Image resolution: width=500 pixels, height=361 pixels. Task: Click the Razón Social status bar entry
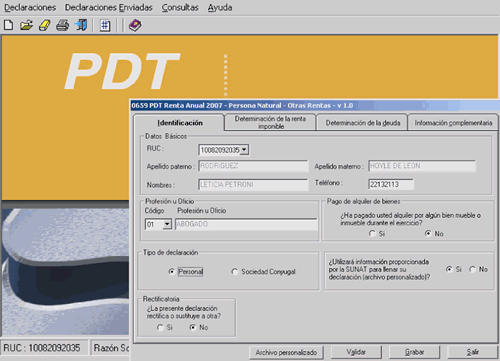click(x=110, y=348)
